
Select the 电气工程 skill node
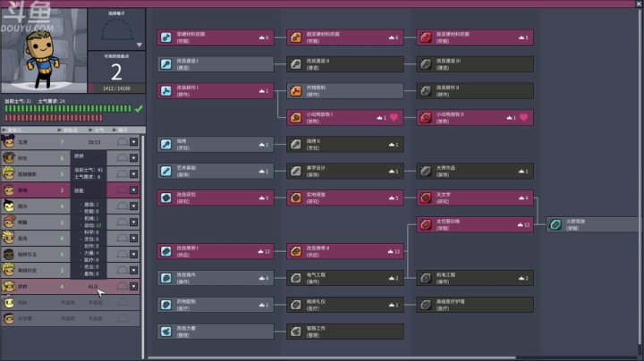tap(344, 278)
